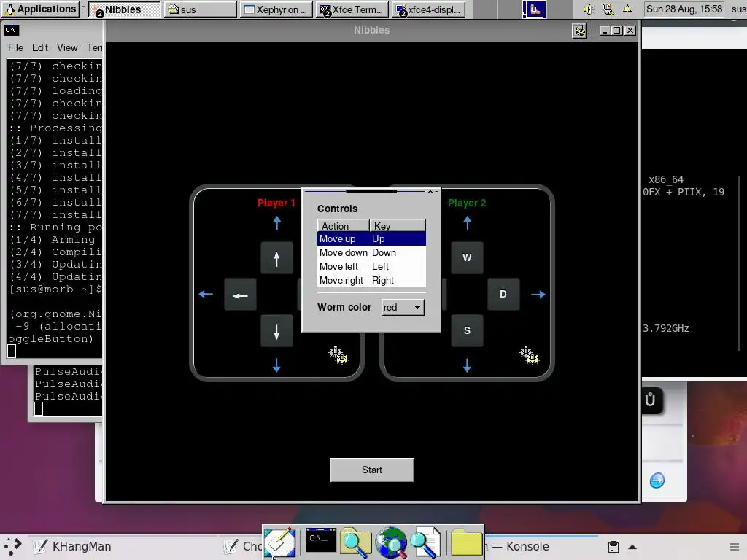Open the View menu in terminal
Screen dimensions: 747x560
[x=67, y=47]
